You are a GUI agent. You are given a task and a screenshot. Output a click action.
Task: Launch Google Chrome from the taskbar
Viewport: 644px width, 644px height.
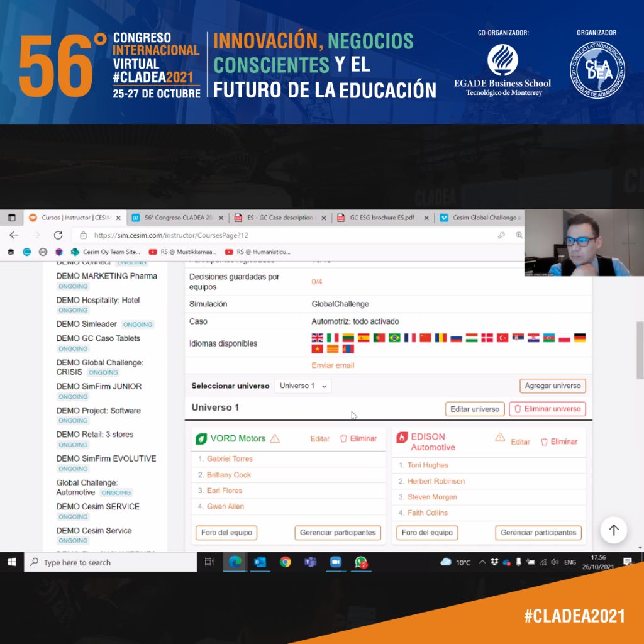(286, 562)
